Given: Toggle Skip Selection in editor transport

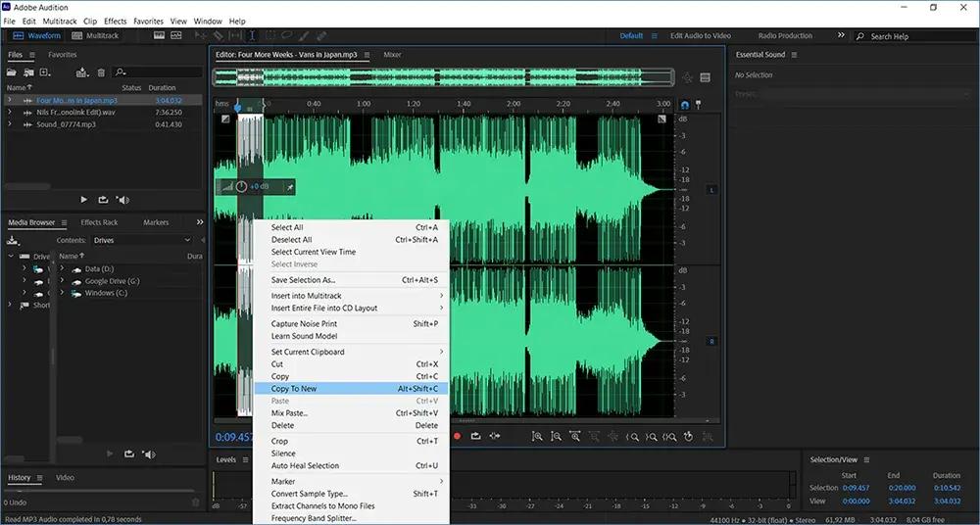Looking at the screenshot, I should (494, 436).
